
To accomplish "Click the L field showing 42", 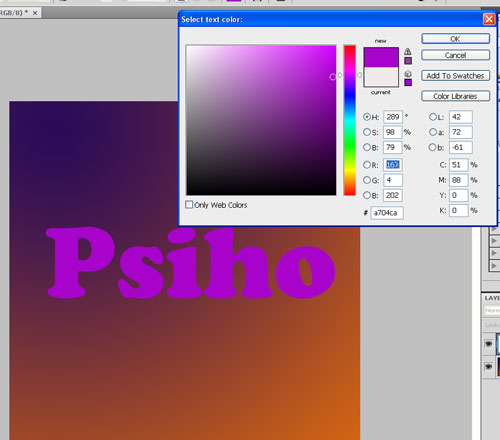I will click(x=461, y=117).
